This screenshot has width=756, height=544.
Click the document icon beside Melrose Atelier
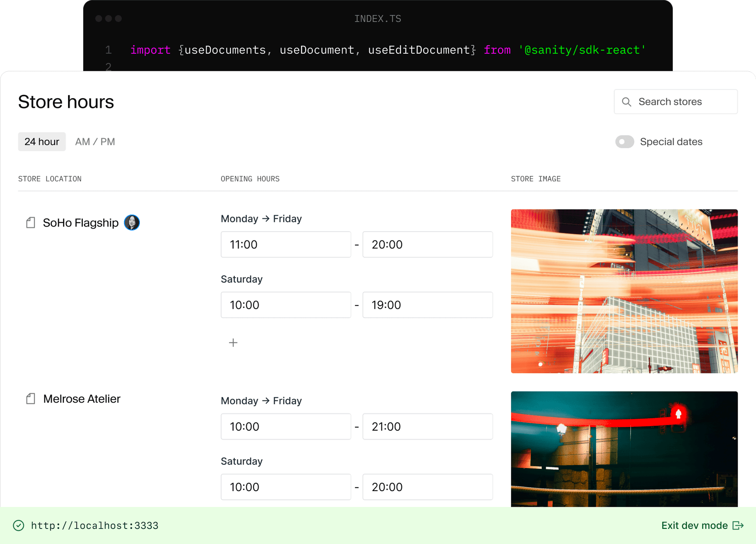[x=30, y=398]
